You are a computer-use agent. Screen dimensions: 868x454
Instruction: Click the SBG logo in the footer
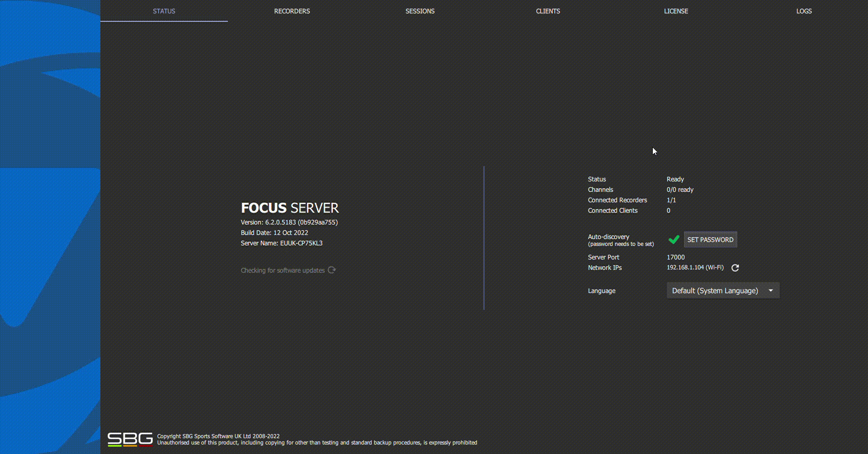click(x=130, y=439)
